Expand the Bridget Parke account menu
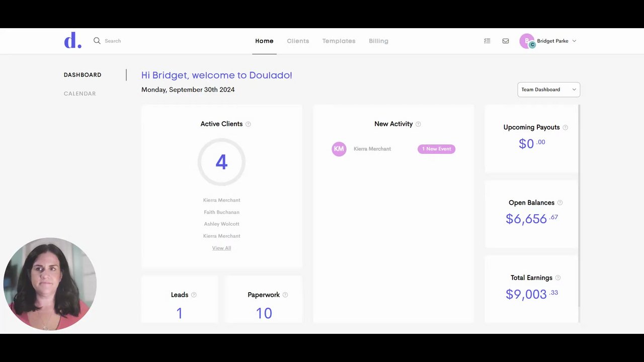The image size is (644, 362). pyautogui.click(x=574, y=41)
